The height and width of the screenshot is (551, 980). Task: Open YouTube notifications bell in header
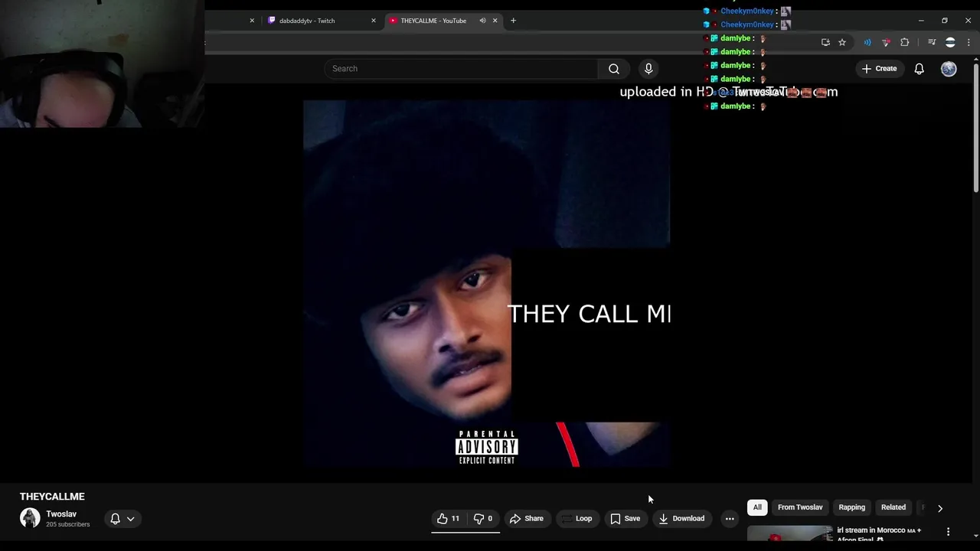click(919, 69)
